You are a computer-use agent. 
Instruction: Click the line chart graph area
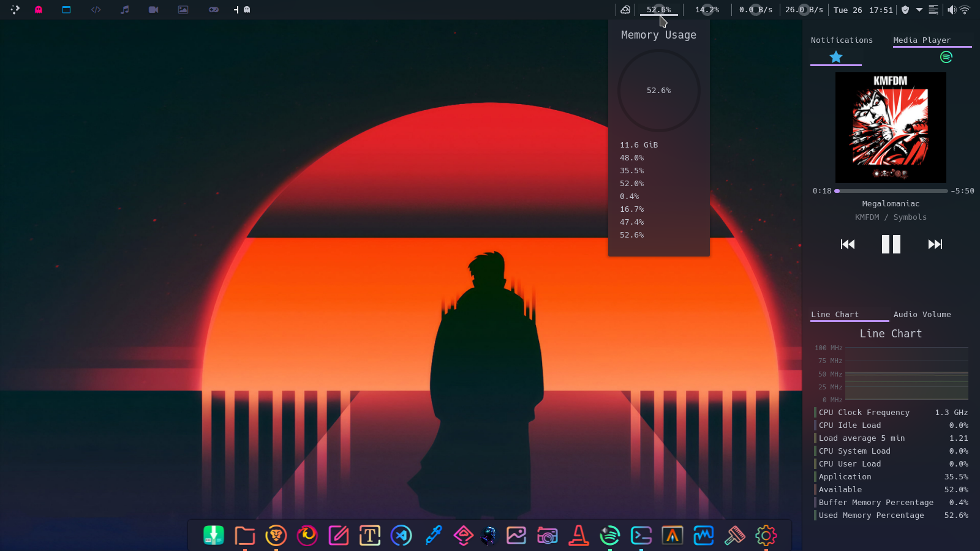pos(907,373)
